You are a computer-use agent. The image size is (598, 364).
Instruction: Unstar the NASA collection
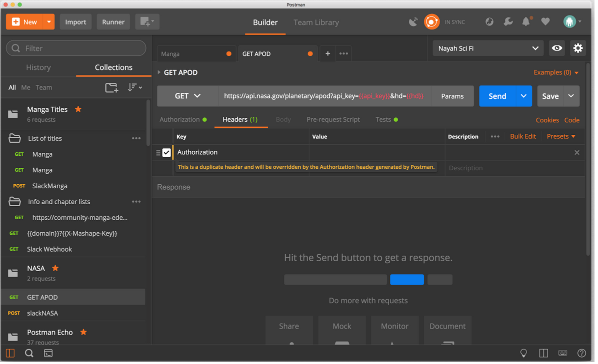click(x=55, y=268)
